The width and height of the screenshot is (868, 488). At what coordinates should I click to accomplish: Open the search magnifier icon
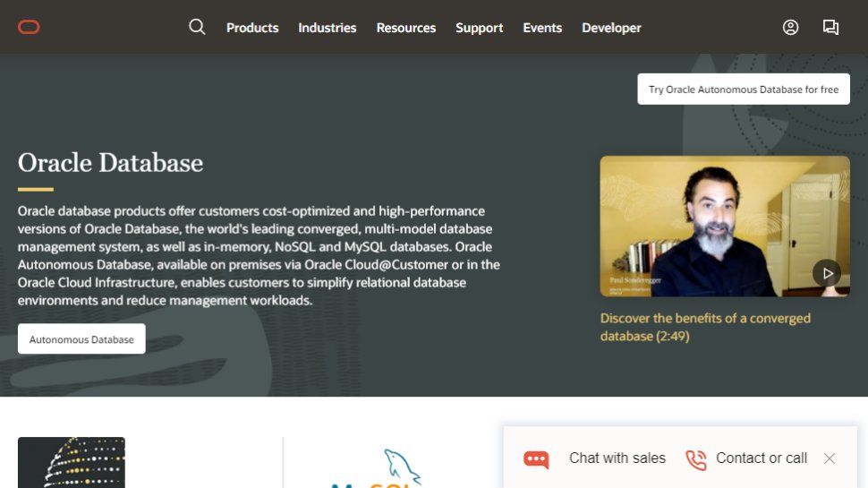[x=197, y=27]
